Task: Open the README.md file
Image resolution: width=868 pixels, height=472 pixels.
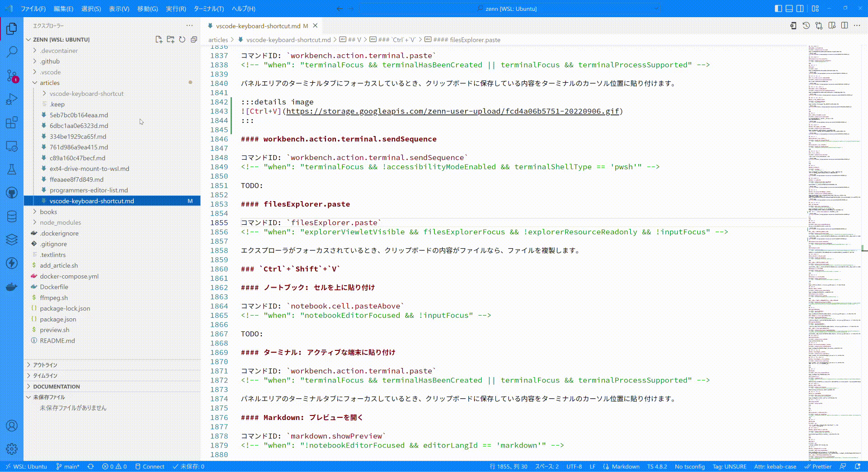Action: [57, 341]
